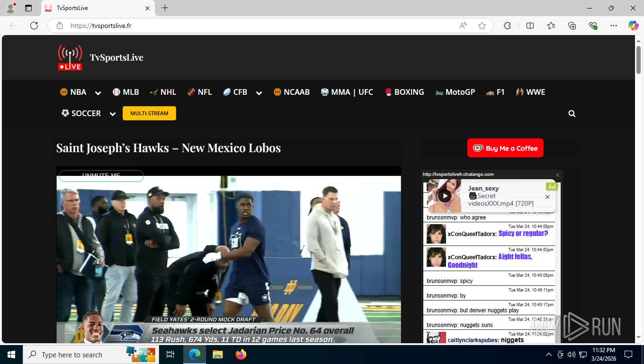Click the TvSportsLive antenna logo

pyautogui.click(x=70, y=57)
